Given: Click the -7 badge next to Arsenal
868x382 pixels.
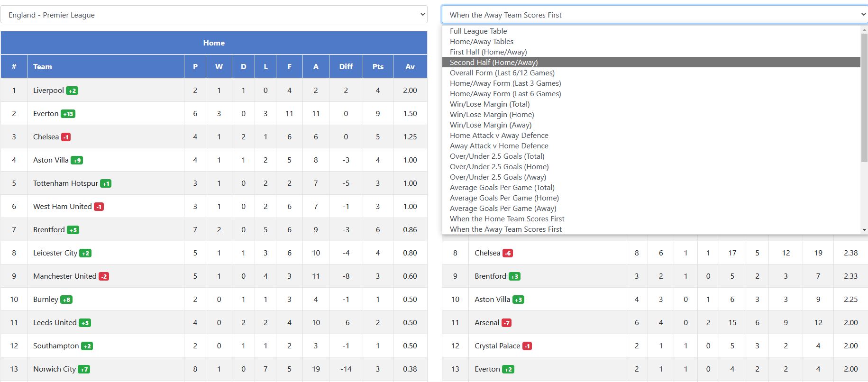Looking at the screenshot, I should 508,322.
